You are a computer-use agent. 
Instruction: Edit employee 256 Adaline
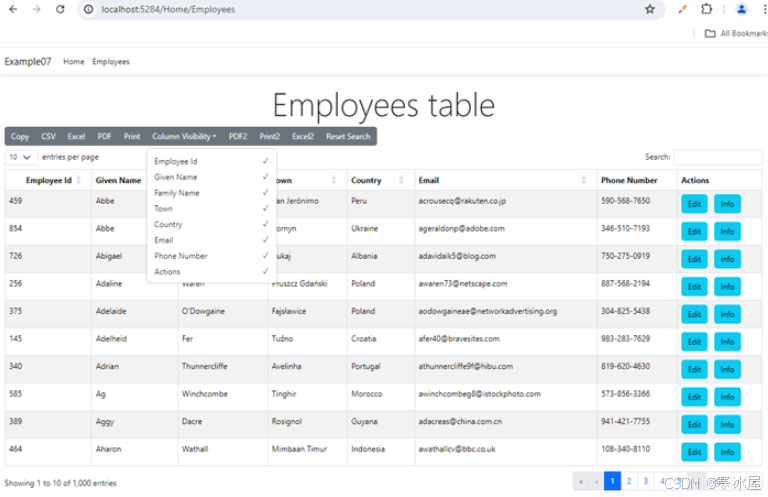(694, 286)
